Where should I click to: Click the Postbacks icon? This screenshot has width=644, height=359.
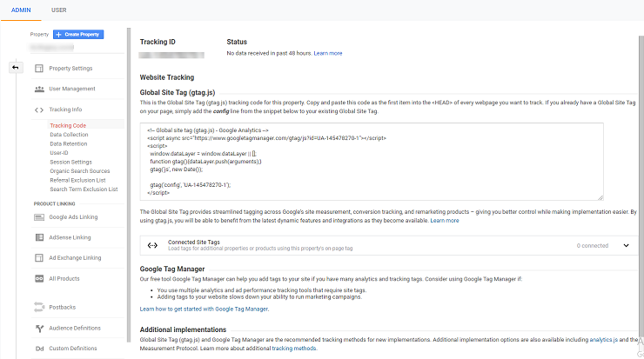(x=39, y=307)
